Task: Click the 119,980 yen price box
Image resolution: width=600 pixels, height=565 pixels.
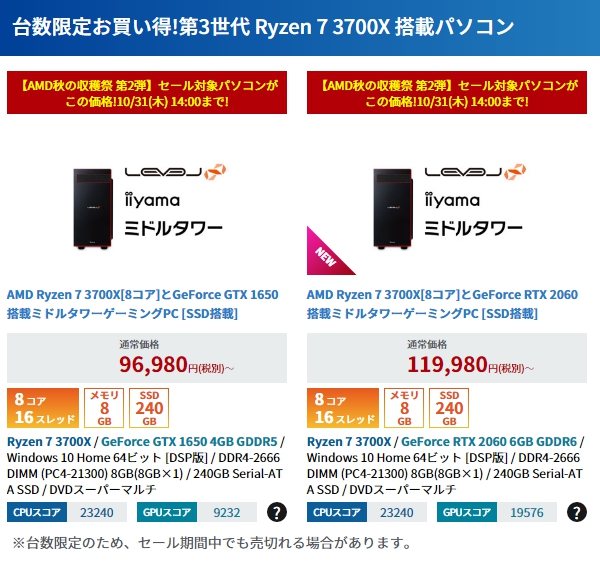Action: [447, 358]
